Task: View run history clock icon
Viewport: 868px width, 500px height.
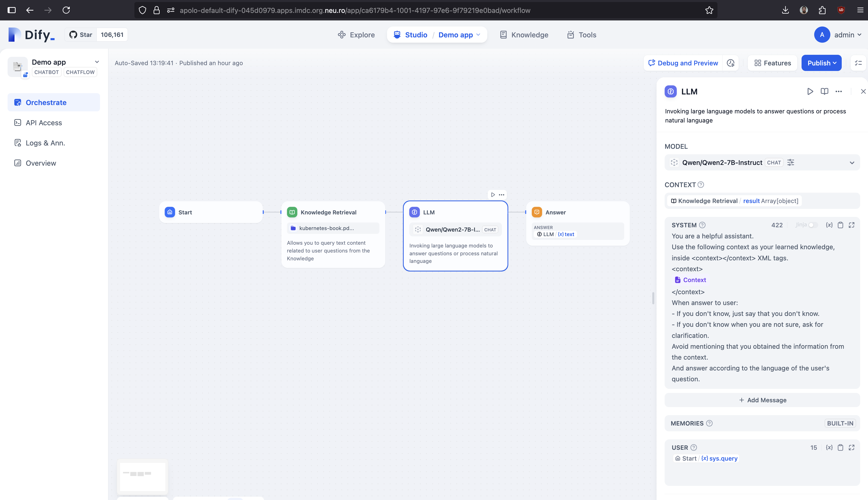Action: pyautogui.click(x=731, y=63)
